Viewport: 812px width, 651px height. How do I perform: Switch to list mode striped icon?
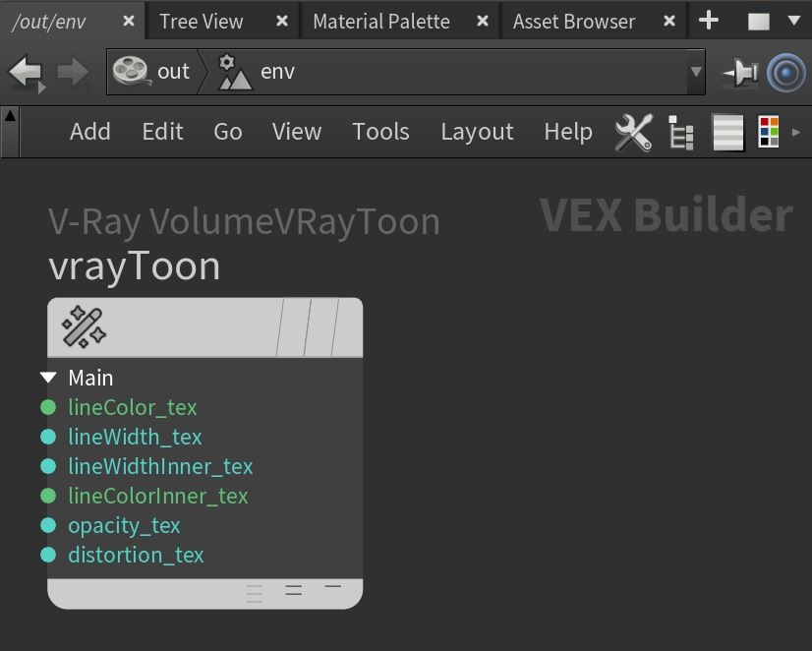728,133
